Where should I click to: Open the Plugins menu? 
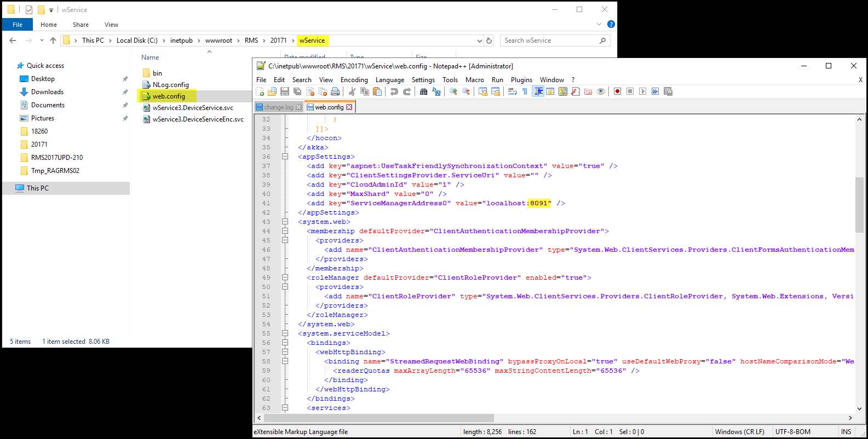tap(521, 80)
